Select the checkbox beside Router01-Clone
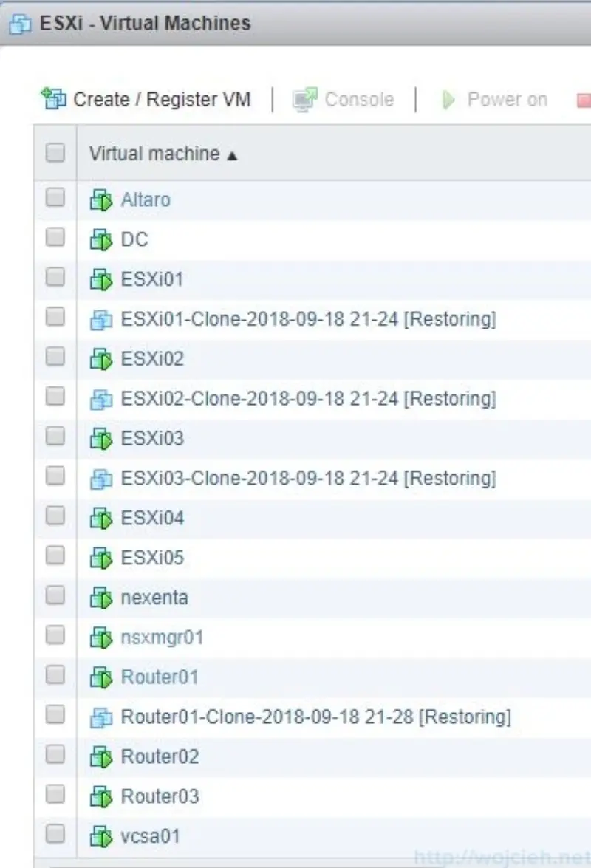Viewport: 591px width, 868px height. click(x=54, y=716)
